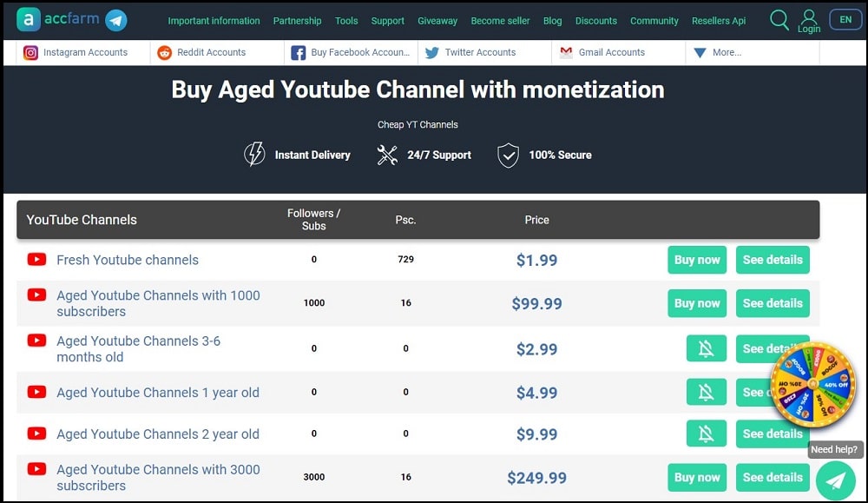
Task: Open the Become seller link
Action: click(501, 21)
